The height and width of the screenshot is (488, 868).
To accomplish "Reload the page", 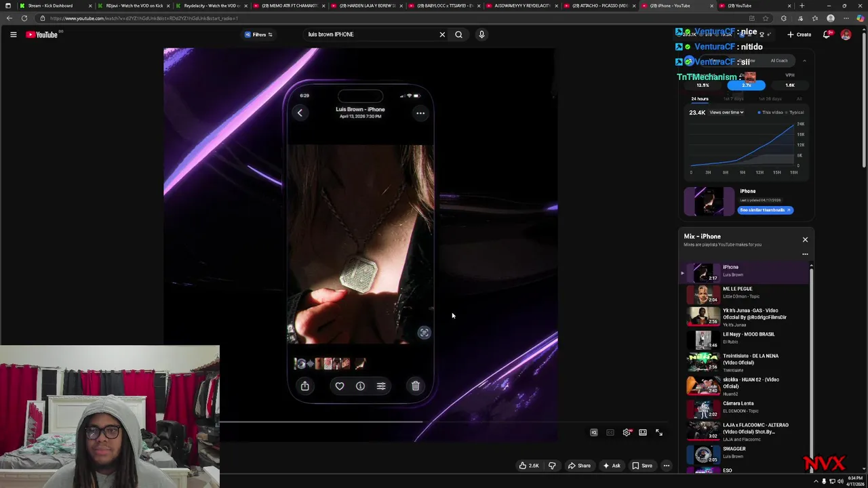I will click(x=24, y=18).
